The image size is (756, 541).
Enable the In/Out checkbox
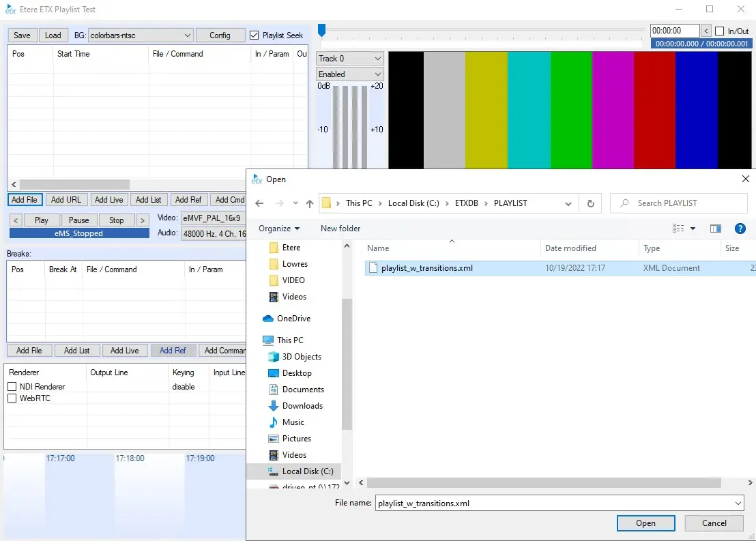pos(719,31)
